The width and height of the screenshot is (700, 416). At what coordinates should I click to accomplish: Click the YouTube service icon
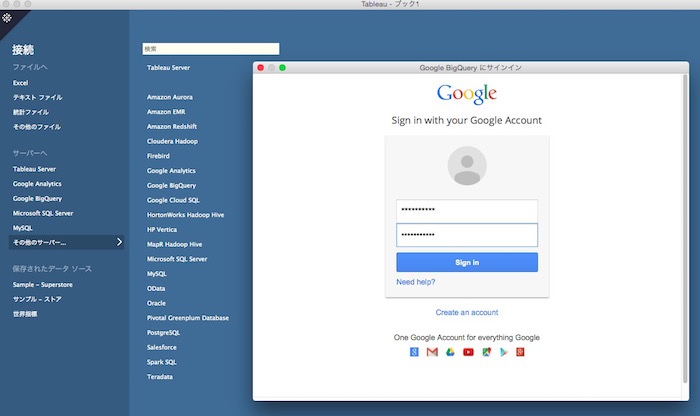[x=468, y=352]
